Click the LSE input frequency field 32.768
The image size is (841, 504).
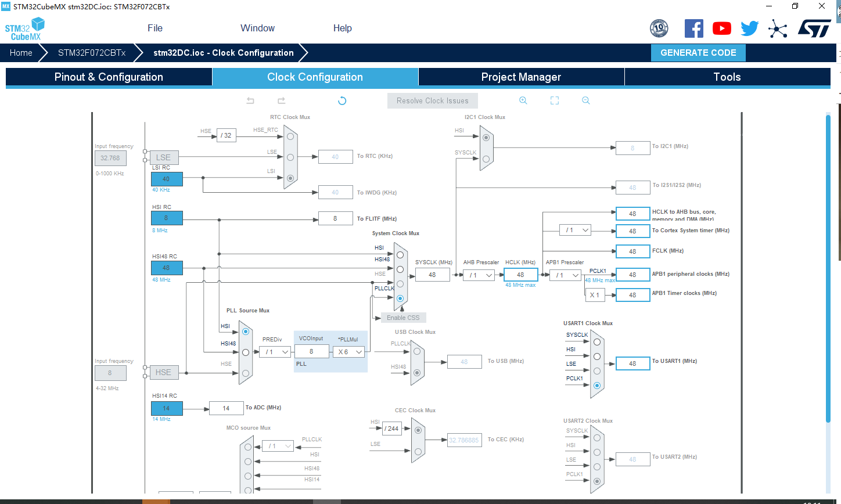tap(110, 158)
